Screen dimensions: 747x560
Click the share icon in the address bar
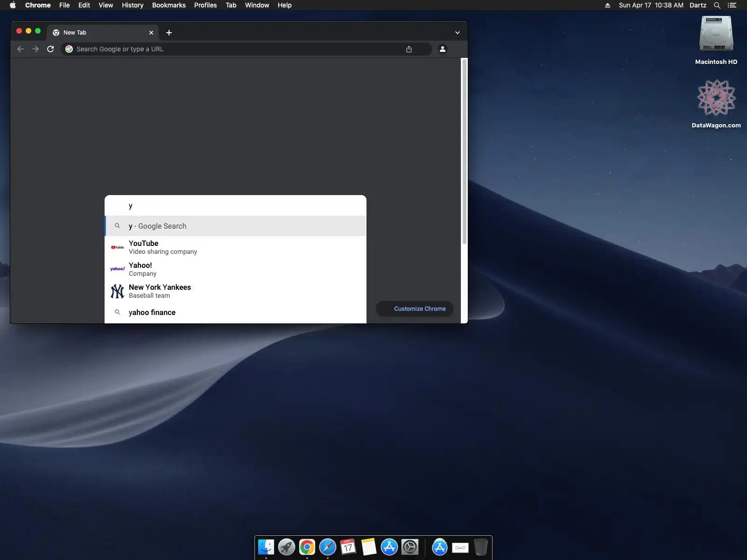(x=409, y=49)
